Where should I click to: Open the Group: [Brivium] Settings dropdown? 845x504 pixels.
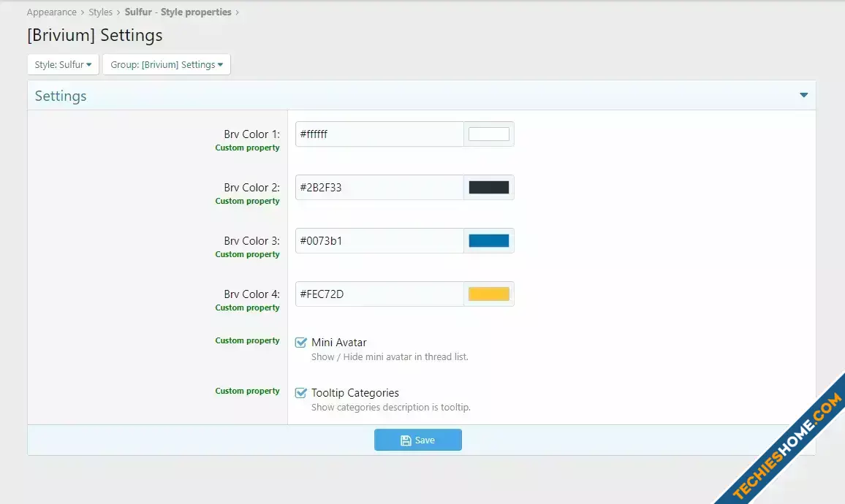click(167, 64)
